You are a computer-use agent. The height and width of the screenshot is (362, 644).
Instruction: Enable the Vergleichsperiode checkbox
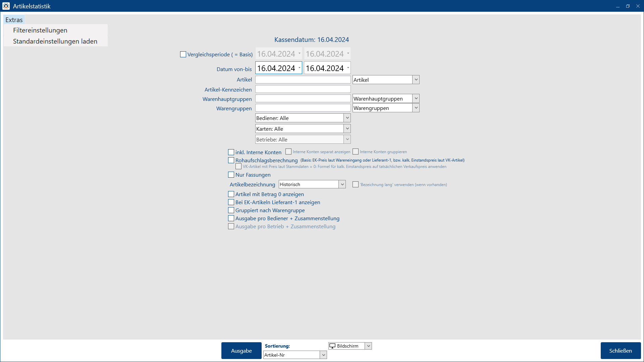[183, 54]
